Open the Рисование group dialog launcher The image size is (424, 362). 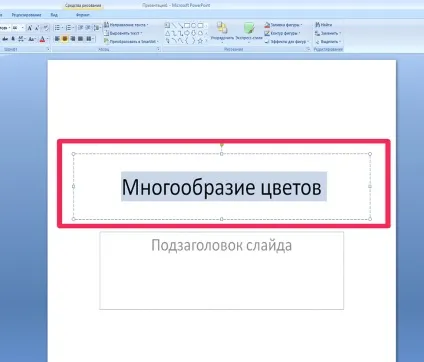[x=308, y=49]
